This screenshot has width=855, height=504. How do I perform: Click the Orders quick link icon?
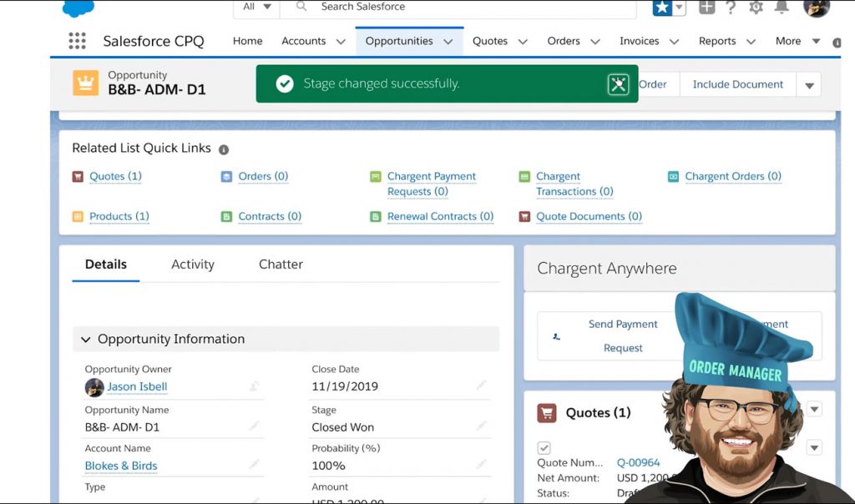(226, 177)
